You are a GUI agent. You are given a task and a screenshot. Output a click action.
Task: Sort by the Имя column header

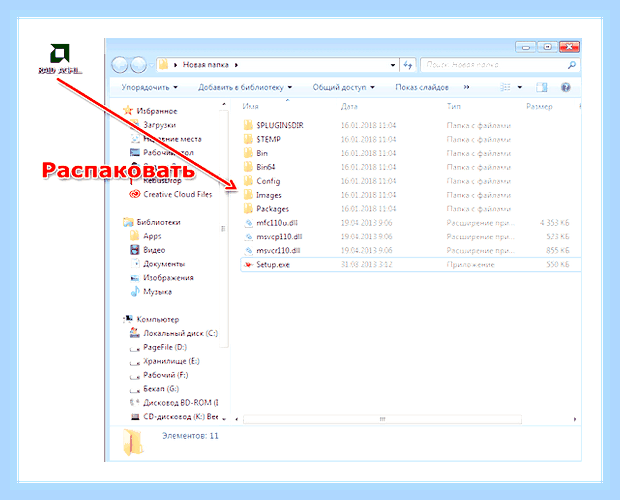[x=250, y=106]
